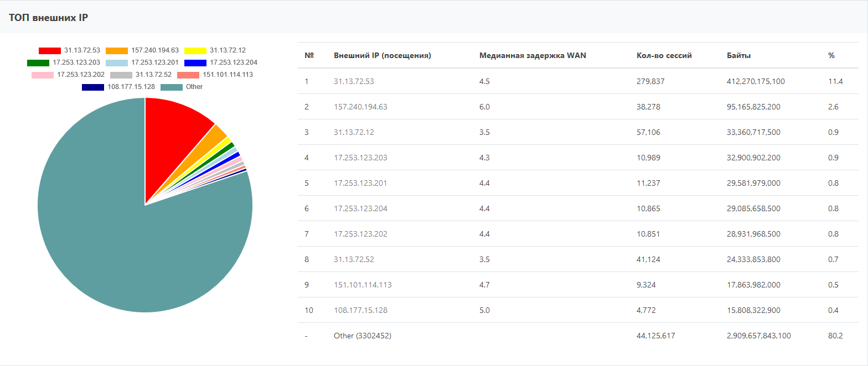The image size is (868, 366).
Task: Click the № column header
Action: click(x=309, y=55)
